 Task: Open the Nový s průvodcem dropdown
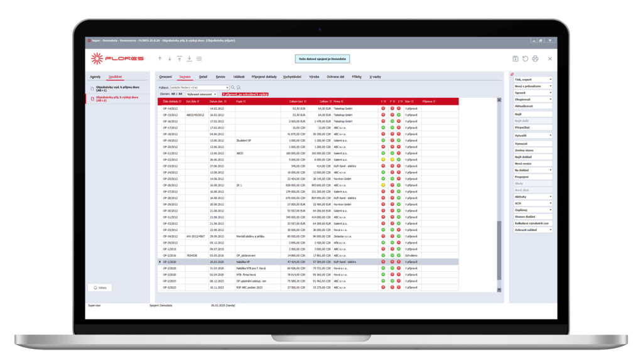pos(532,86)
